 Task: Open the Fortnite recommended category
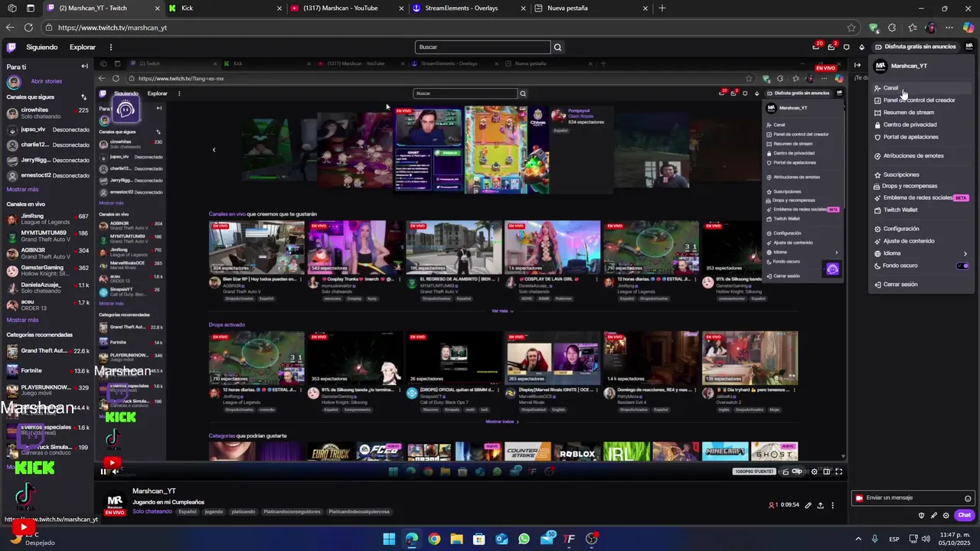47,370
